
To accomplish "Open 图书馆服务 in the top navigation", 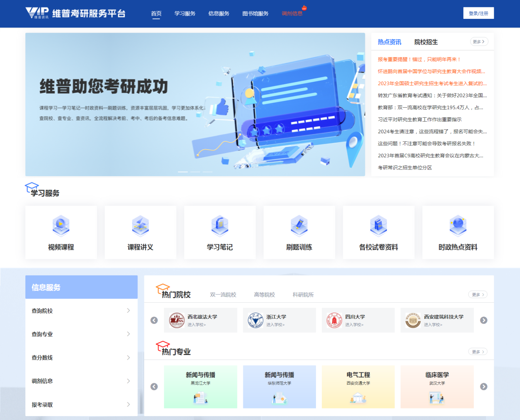I will coord(255,13).
